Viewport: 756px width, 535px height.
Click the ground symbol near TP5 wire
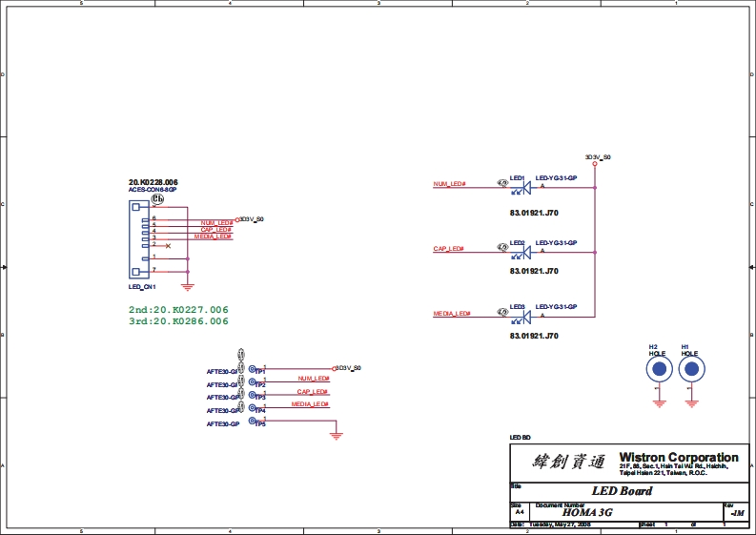click(335, 436)
